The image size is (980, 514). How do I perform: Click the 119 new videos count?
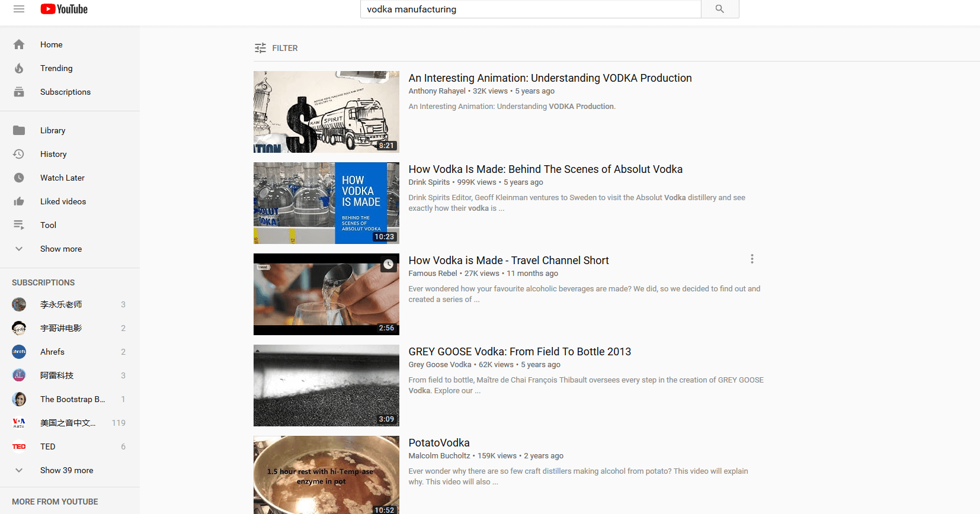pos(119,423)
